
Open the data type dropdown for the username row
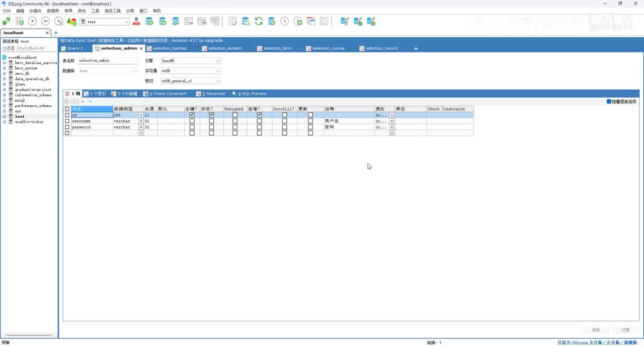140,121
